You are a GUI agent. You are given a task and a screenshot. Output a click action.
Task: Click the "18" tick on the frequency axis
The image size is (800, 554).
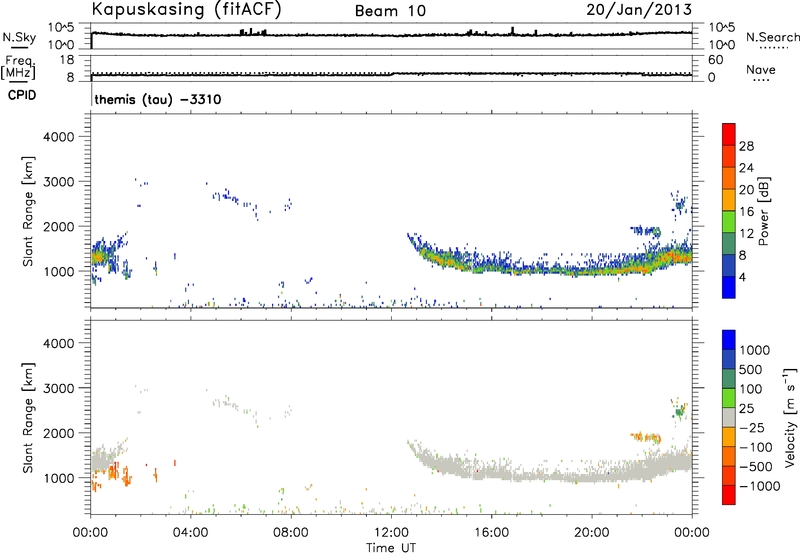coord(68,60)
